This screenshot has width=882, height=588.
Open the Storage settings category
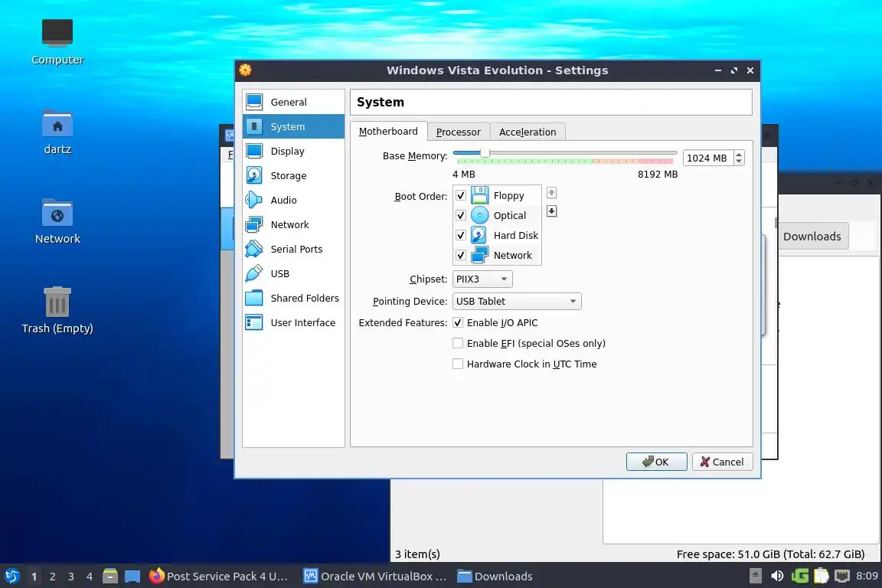[293, 175]
